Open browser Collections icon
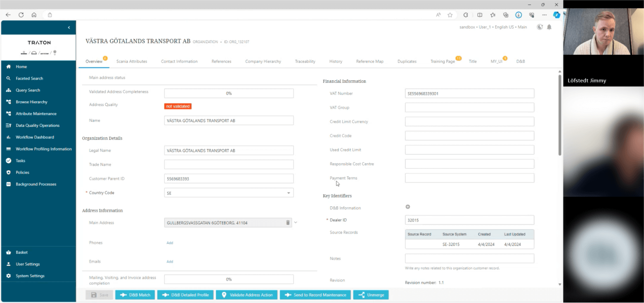Viewport: 644px width, 303px height. (505, 15)
